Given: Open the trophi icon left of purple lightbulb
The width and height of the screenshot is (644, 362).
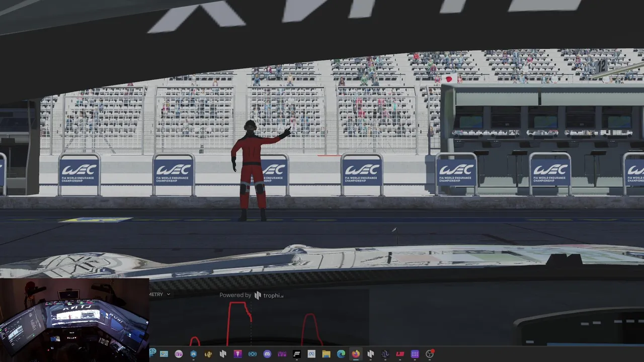Looking at the screenshot, I should [223, 354].
